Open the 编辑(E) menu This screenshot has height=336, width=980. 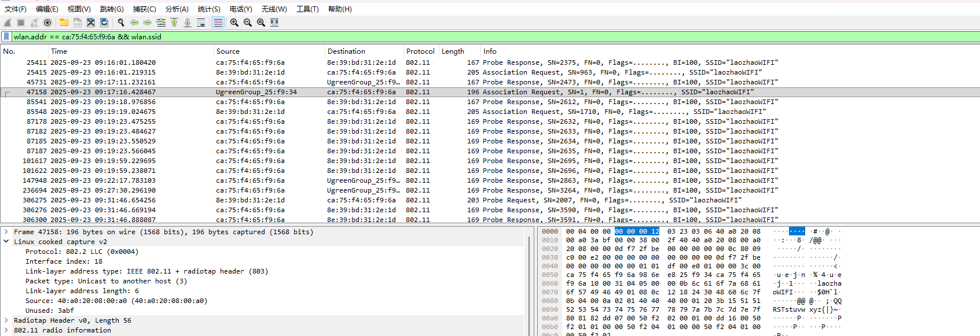(x=47, y=9)
